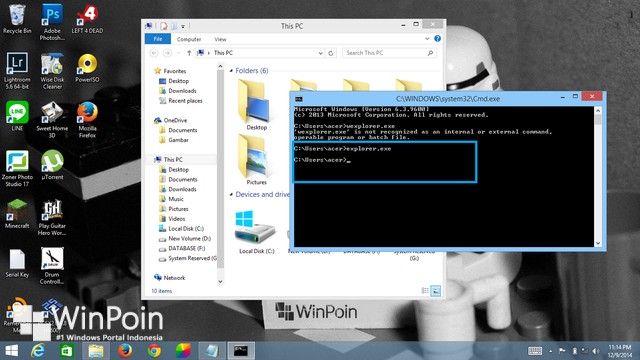Open Wise Disk Cleaner desktop shortcut
The height and width of the screenshot is (360, 640).
click(52, 70)
